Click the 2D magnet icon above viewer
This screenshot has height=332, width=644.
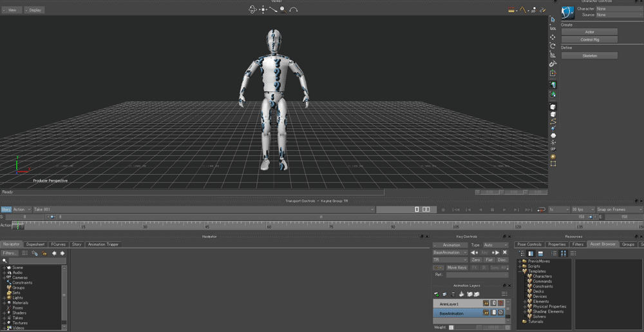point(533,10)
